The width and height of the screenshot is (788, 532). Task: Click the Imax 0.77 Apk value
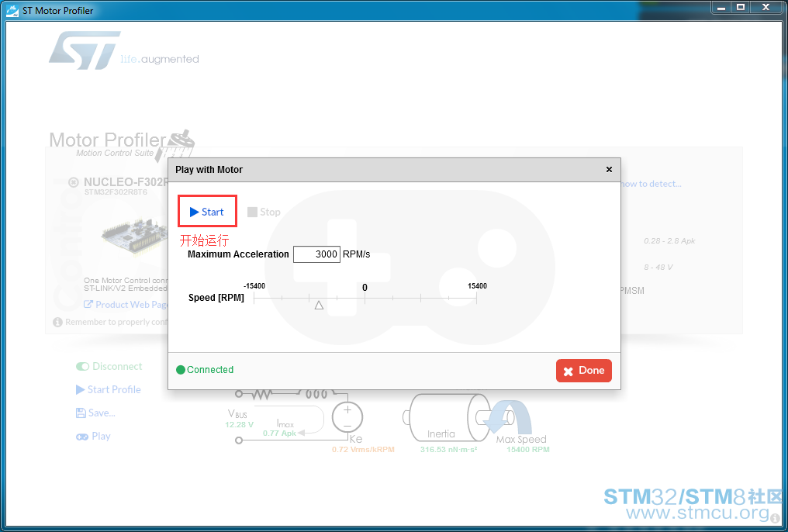coord(279,433)
